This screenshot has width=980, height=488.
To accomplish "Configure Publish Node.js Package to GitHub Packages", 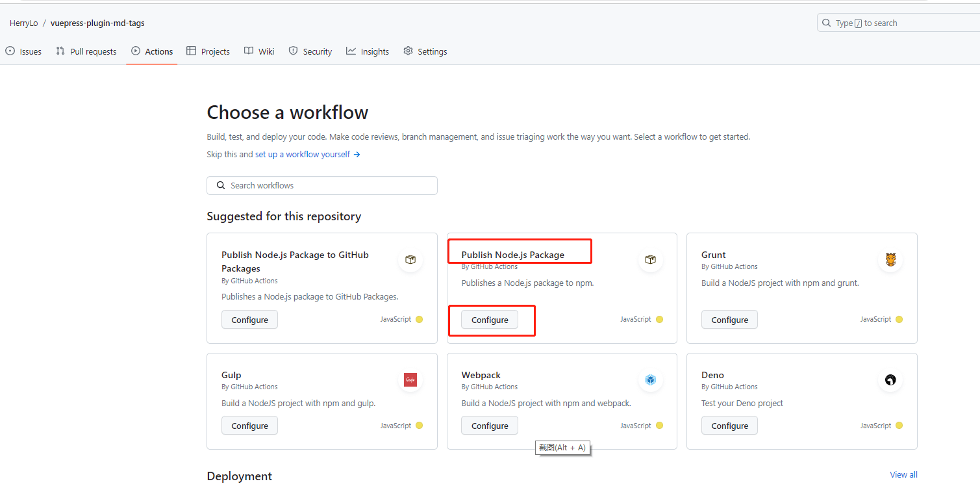I will pyautogui.click(x=250, y=320).
